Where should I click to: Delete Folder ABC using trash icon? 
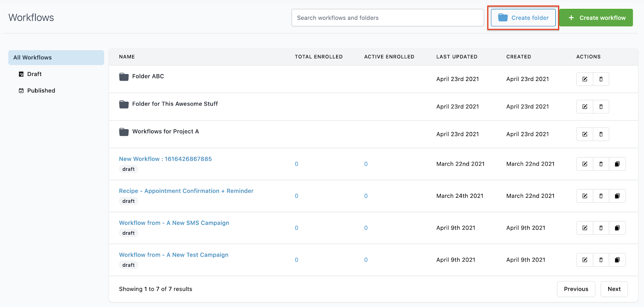tap(601, 79)
